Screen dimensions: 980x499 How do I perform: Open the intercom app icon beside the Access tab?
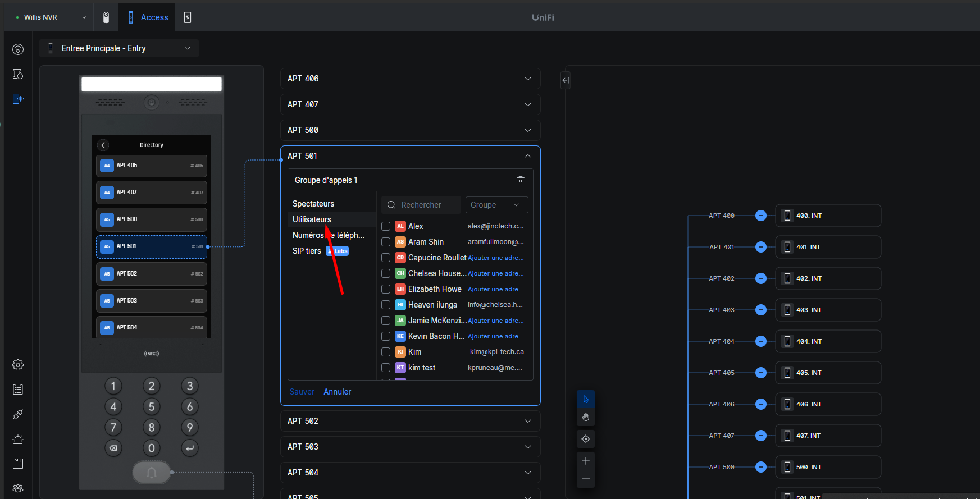(188, 17)
